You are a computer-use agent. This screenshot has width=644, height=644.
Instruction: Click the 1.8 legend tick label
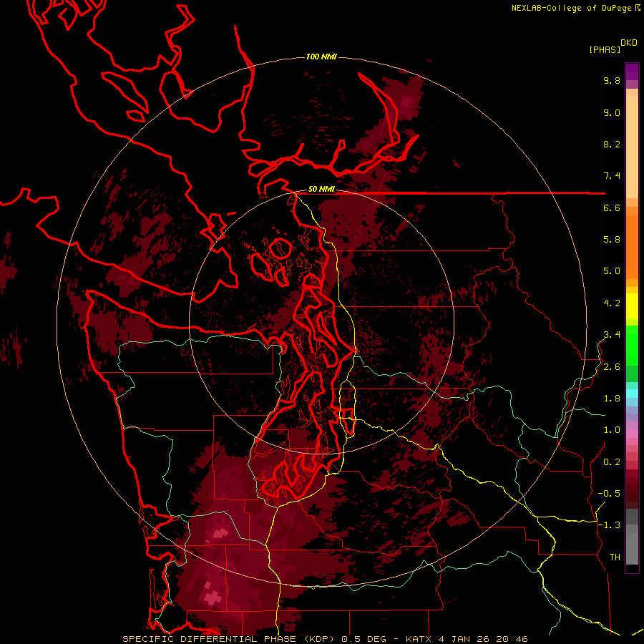point(612,399)
